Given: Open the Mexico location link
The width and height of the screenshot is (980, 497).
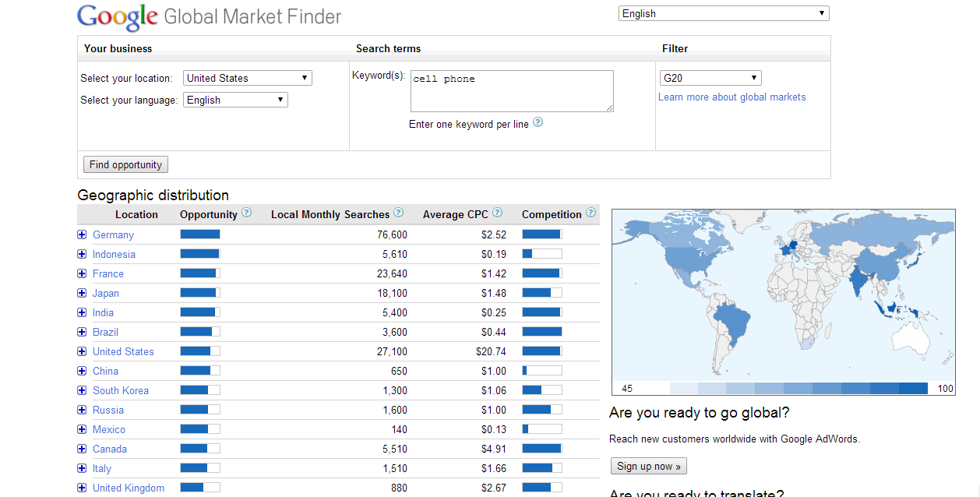Looking at the screenshot, I should coord(109,429).
